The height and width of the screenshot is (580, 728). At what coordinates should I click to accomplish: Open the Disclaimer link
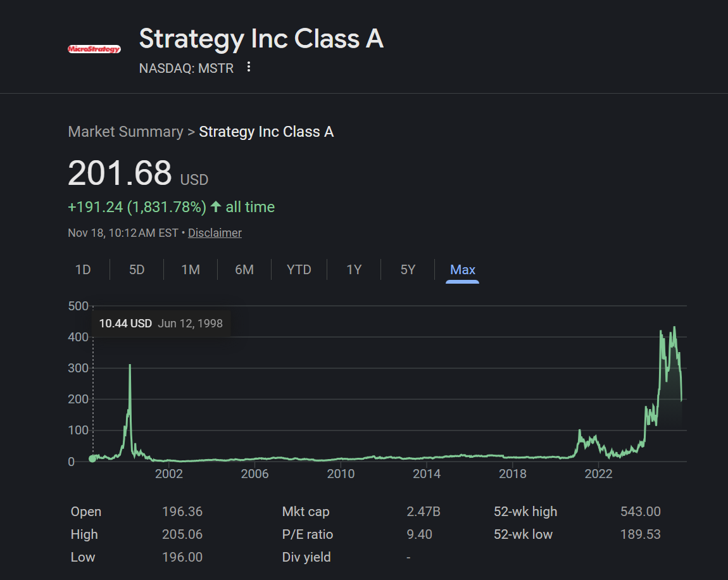click(215, 232)
